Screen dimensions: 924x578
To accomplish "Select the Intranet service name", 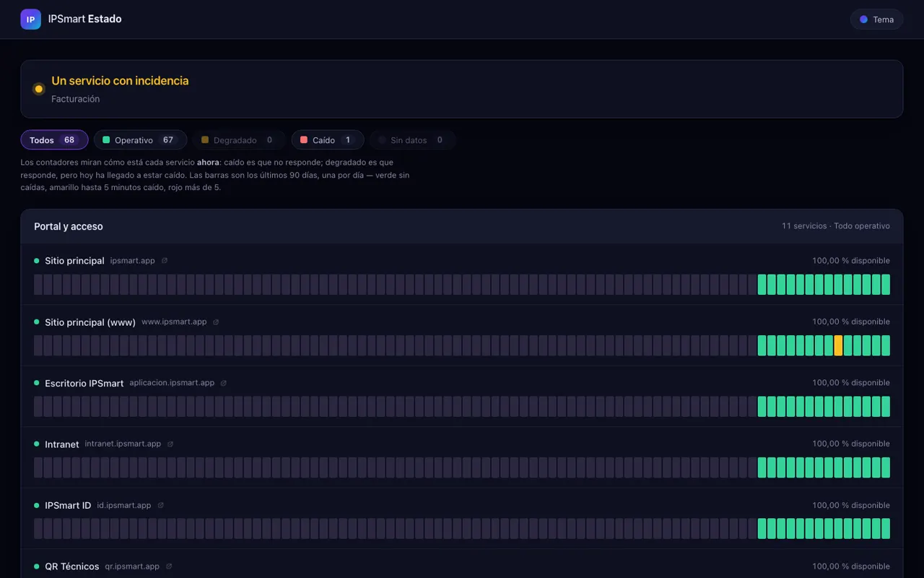I will 62,444.
